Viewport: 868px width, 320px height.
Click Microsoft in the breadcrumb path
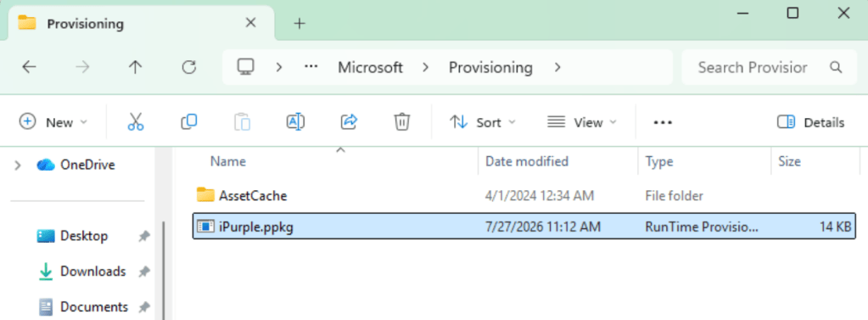[370, 68]
